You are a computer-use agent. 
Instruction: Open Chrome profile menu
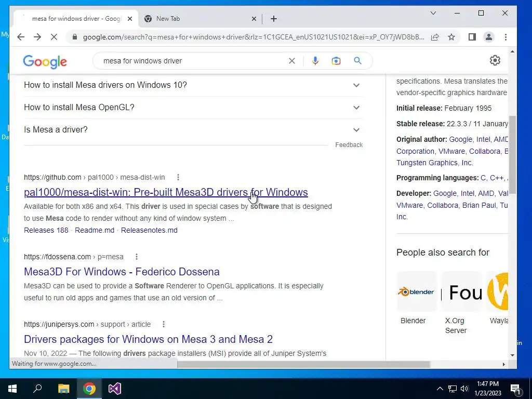[x=488, y=37]
